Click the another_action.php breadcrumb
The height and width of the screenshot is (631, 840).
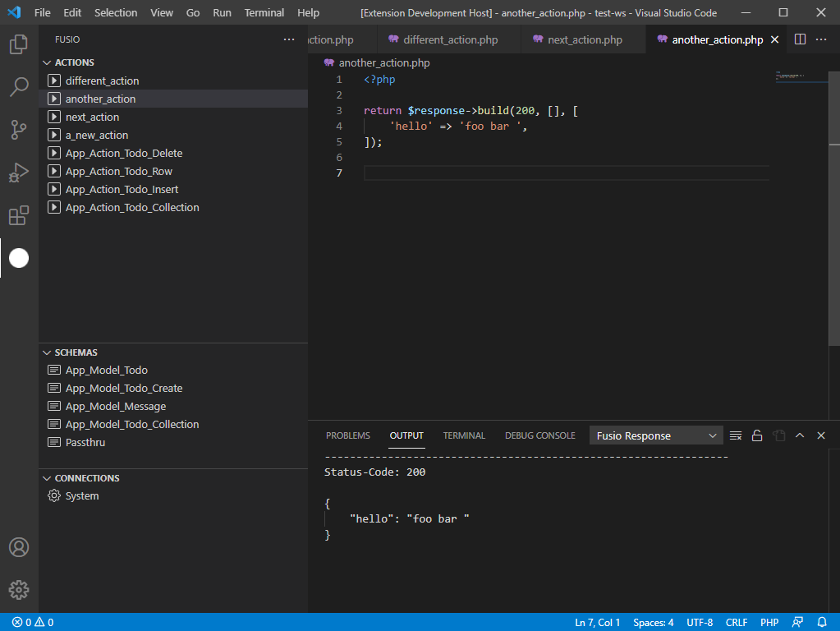coord(377,62)
